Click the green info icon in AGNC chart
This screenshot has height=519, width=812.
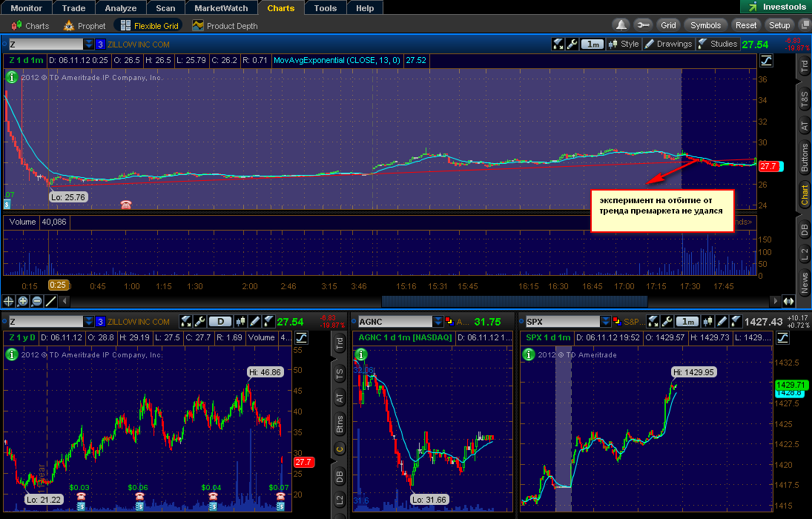click(x=361, y=355)
